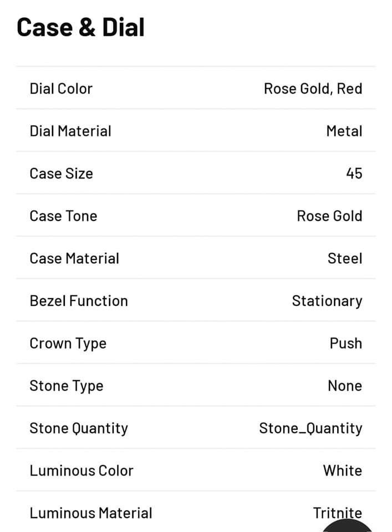Select the Case Material label
392x532 pixels.
[75, 258]
